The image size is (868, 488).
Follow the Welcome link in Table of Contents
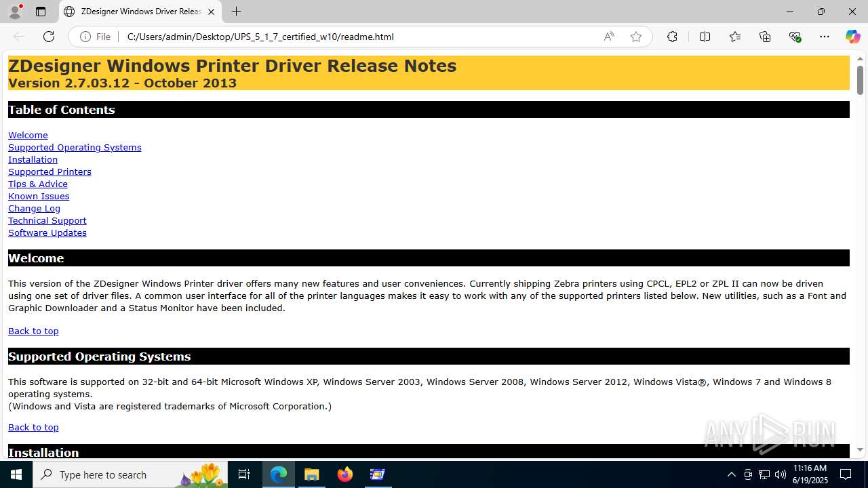coord(28,135)
